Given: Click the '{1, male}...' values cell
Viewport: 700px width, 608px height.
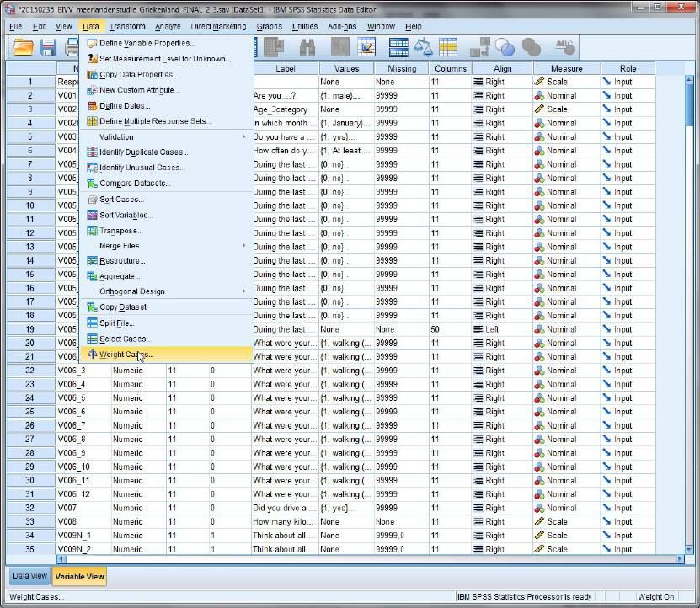Looking at the screenshot, I should coord(346,95).
